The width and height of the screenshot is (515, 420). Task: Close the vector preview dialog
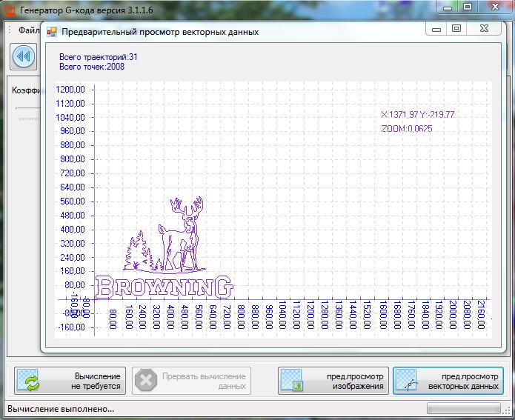point(484,29)
